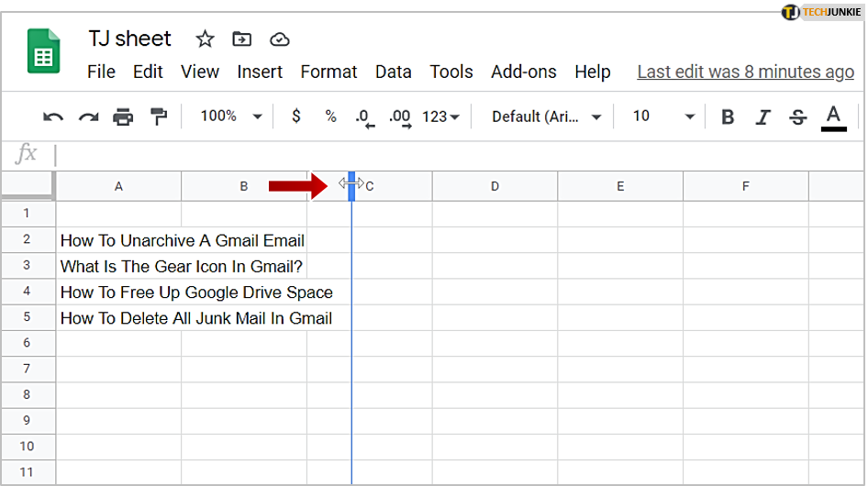Check the cloud save status icon
868x486 pixels.
click(x=280, y=39)
